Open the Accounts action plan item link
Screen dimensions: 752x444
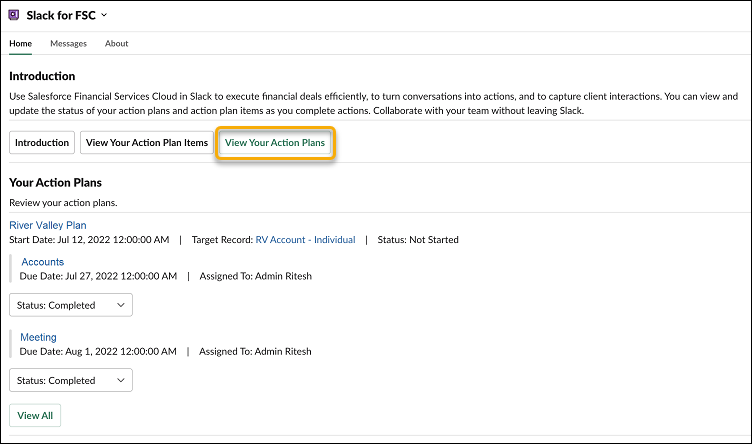(x=43, y=262)
